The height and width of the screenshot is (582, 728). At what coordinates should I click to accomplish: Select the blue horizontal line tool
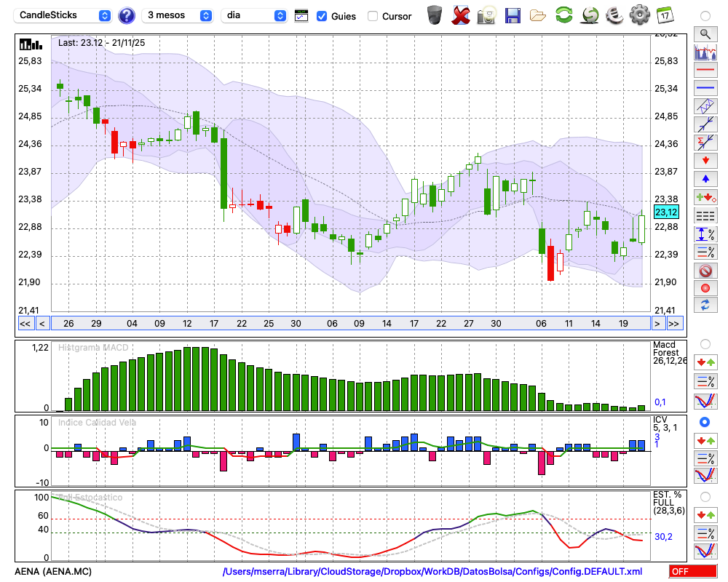coord(705,88)
